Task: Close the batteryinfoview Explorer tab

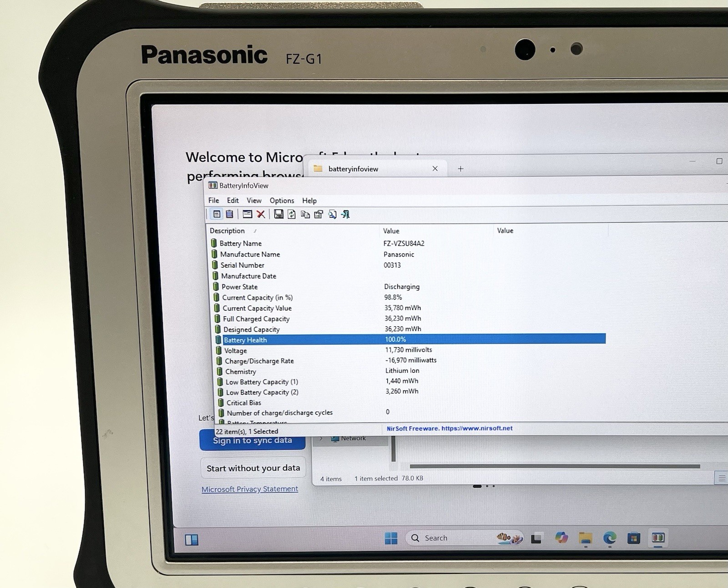Action: [435, 168]
